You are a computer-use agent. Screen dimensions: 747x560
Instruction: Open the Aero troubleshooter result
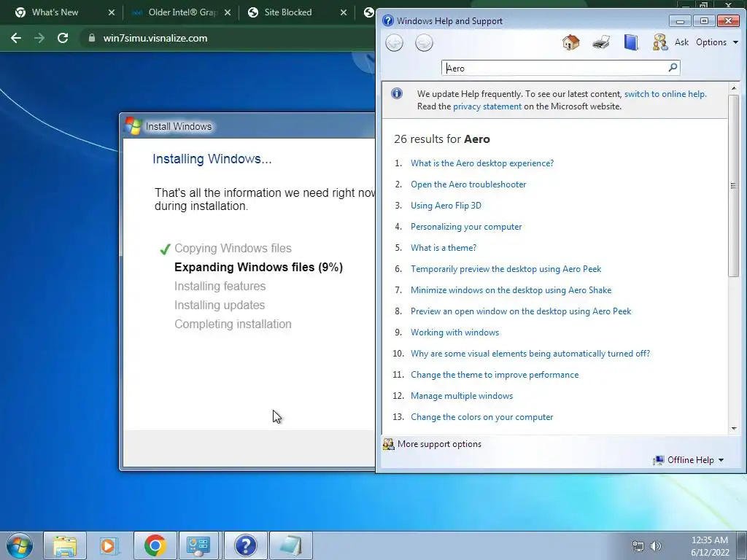tap(468, 184)
